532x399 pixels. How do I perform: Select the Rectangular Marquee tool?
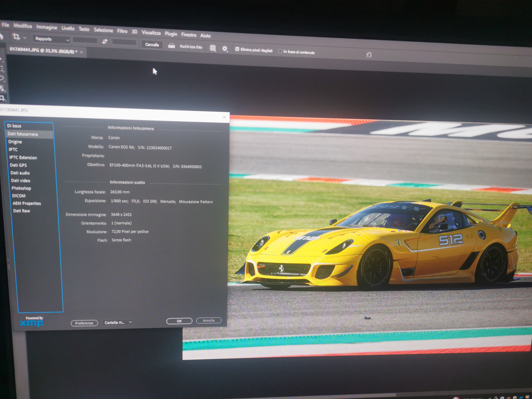coord(2,69)
